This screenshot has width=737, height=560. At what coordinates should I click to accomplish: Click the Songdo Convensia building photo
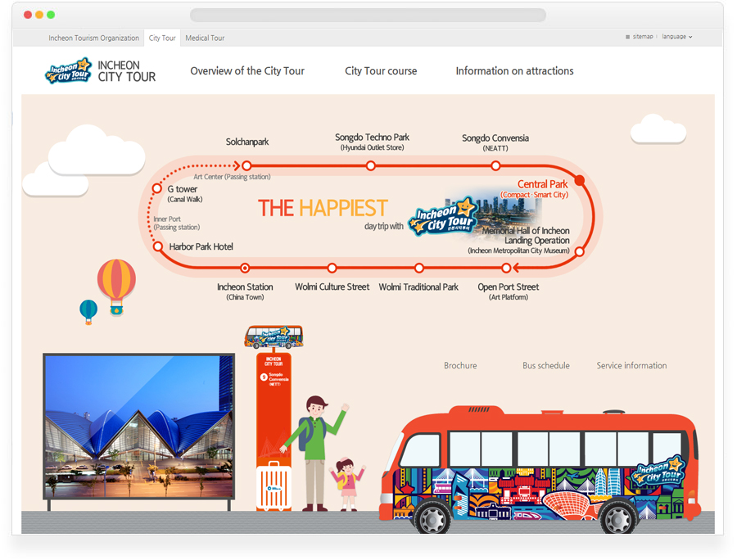[138, 427]
